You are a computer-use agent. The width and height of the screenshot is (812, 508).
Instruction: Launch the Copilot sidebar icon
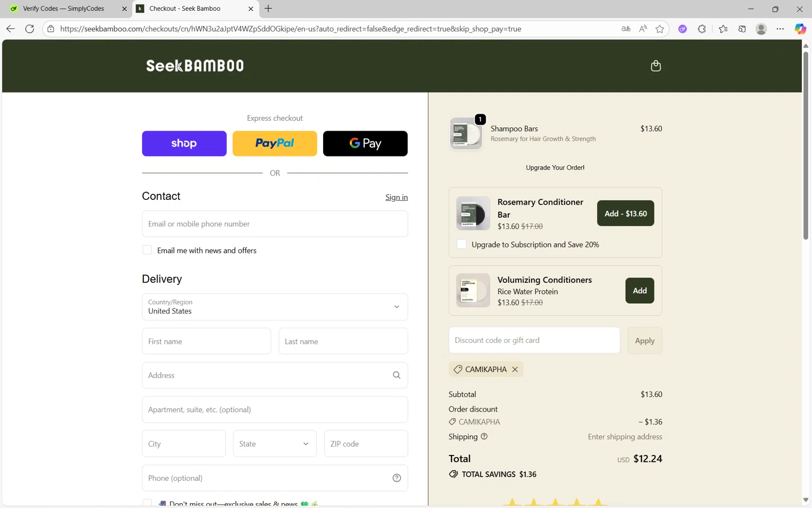click(x=800, y=29)
